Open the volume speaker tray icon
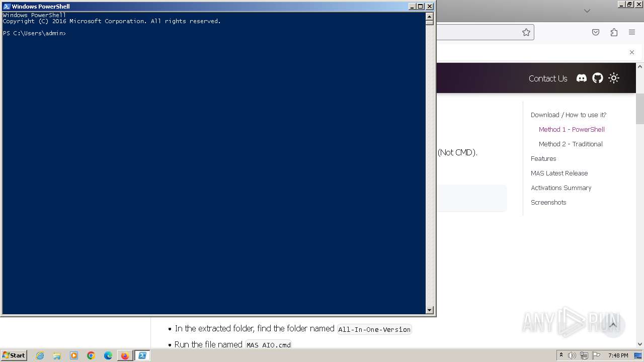 (x=572, y=355)
